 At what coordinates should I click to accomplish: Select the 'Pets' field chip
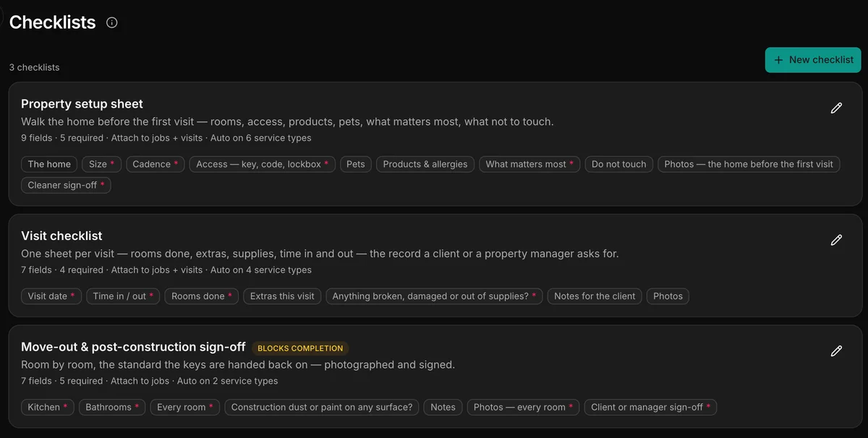(356, 164)
